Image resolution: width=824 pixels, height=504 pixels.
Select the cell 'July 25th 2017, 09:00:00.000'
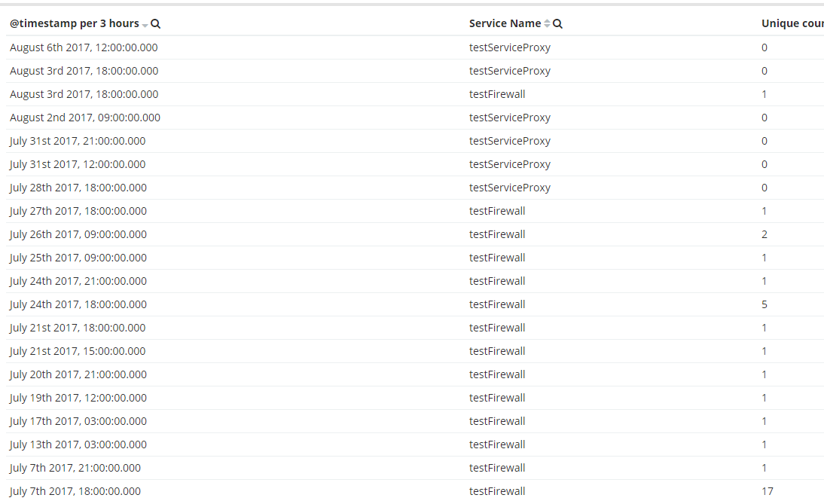(78, 258)
